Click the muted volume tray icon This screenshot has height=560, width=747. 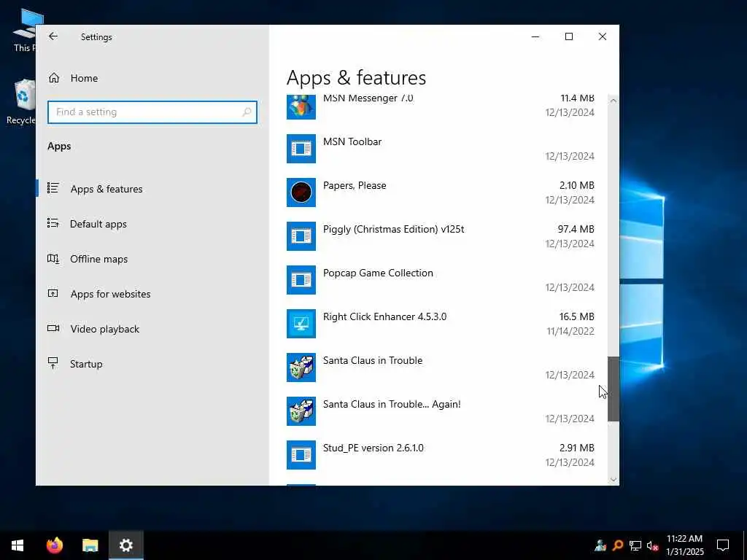point(652,545)
